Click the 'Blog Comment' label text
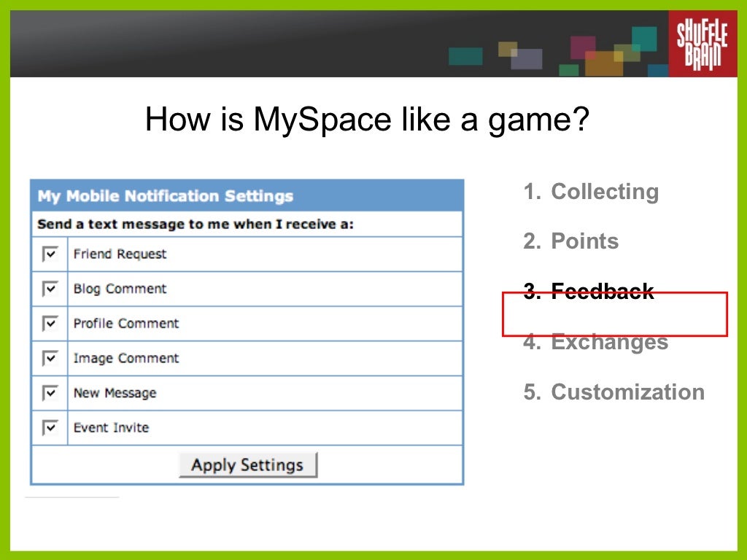The image size is (747, 560). [120, 289]
